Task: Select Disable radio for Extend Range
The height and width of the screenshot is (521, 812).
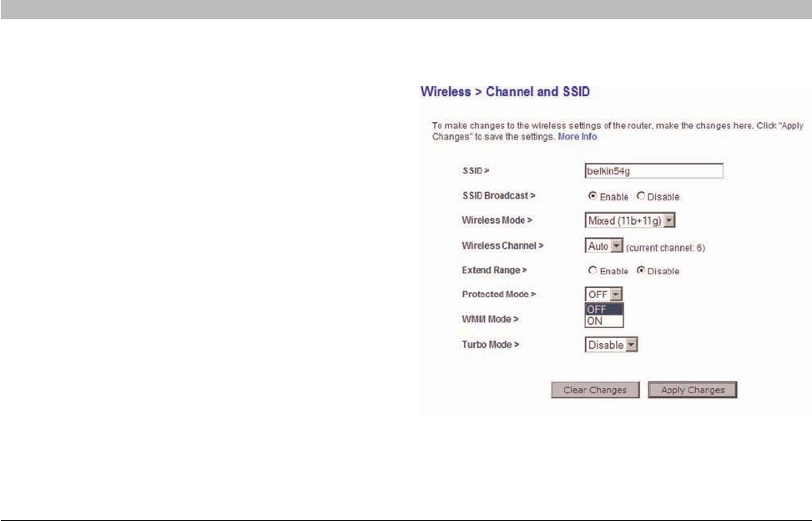Action: (x=641, y=271)
